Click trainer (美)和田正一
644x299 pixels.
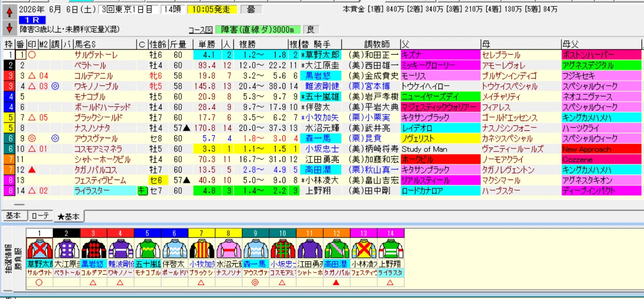click(374, 55)
